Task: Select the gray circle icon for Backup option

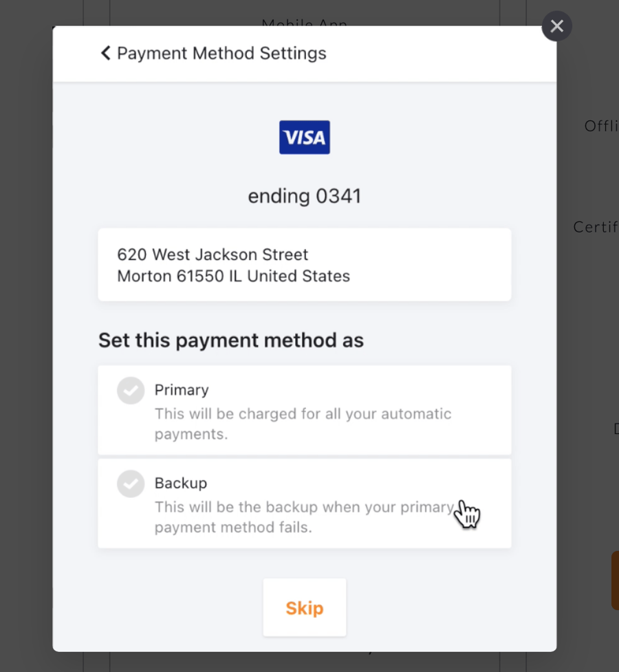Action: click(131, 484)
